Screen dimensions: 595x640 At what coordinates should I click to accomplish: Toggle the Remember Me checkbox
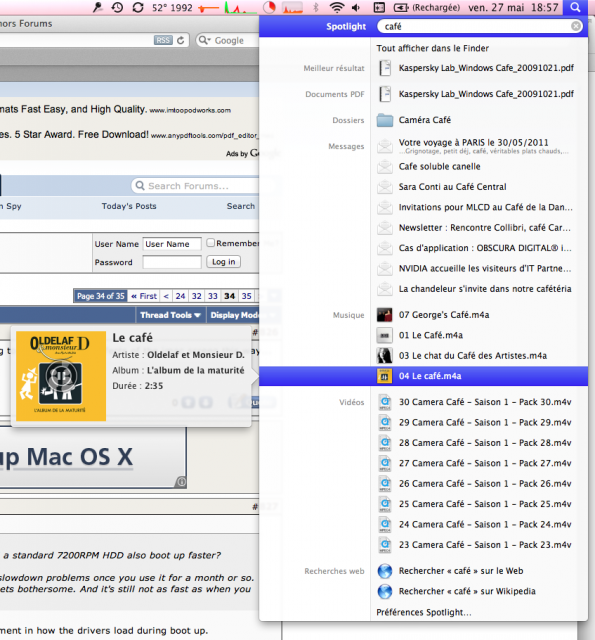click(211, 243)
